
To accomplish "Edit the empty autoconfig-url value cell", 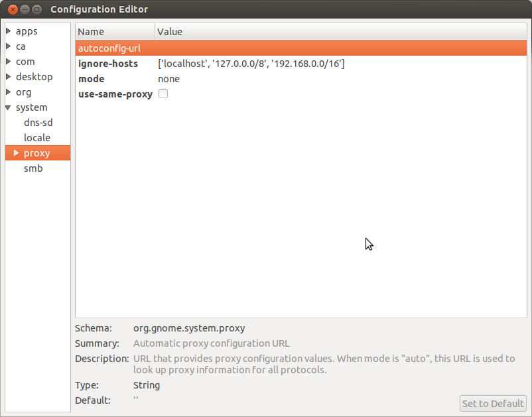I will [x=341, y=48].
